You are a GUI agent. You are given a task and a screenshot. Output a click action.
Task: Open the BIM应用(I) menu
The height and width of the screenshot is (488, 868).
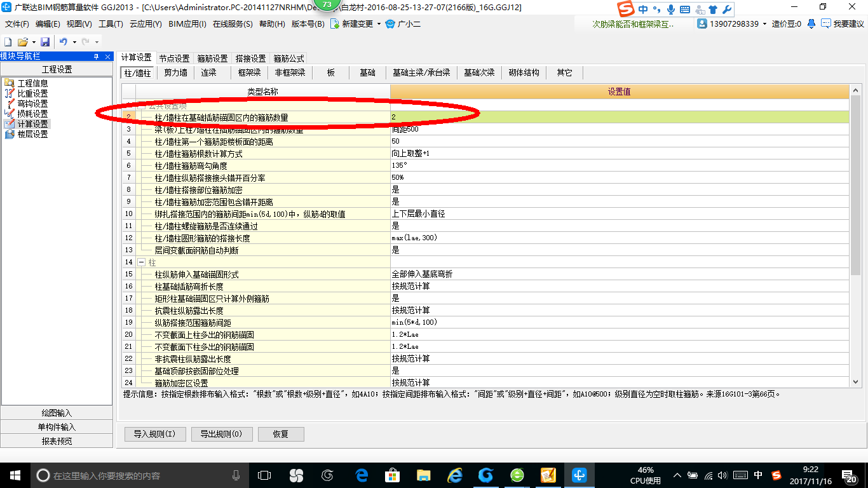click(187, 24)
